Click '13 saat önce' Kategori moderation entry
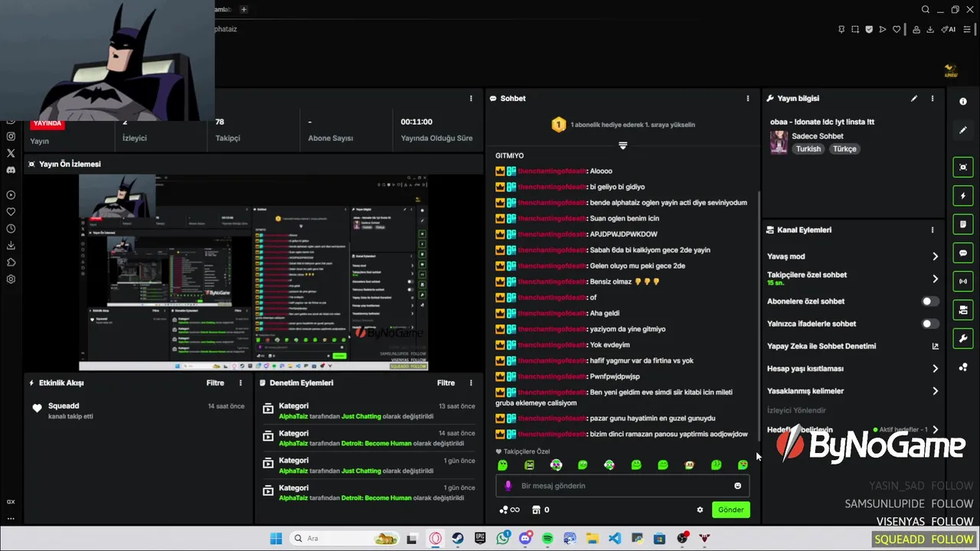 pos(368,411)
